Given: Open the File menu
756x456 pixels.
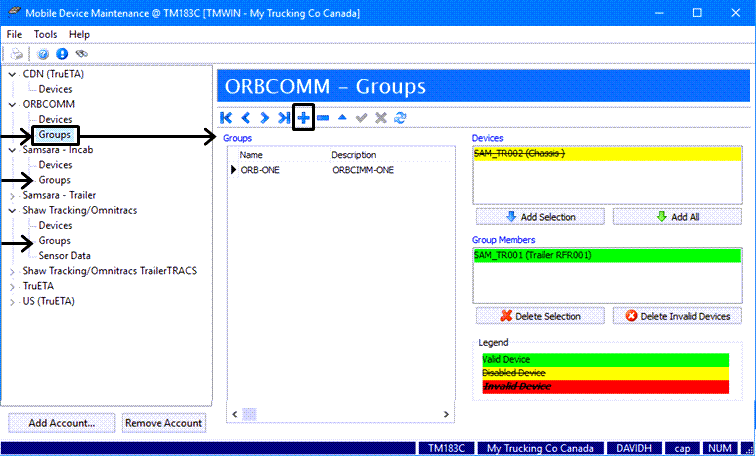Looking at the screenshot, I should pyautogui.click(x=15, y=34).
